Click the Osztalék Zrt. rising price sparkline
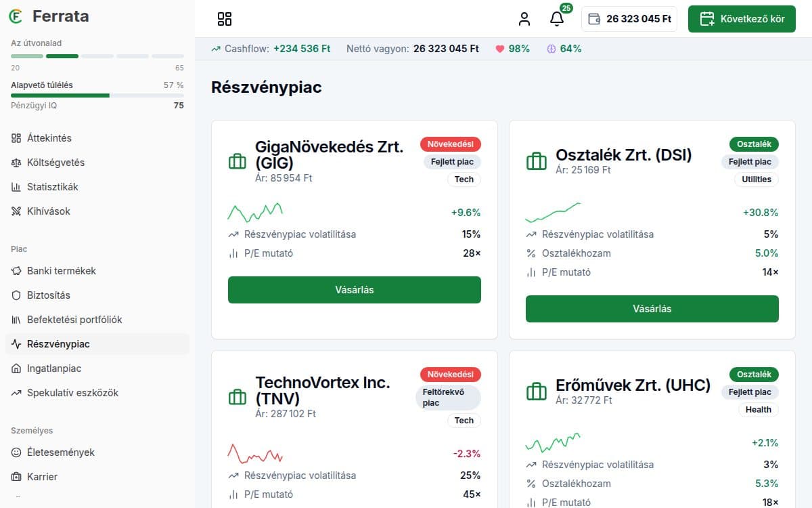 553,212
